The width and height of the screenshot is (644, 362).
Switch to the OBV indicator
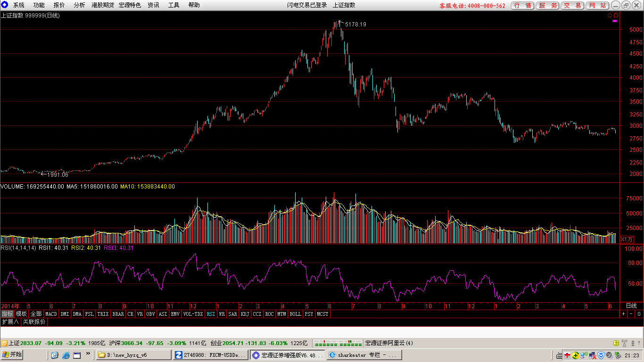[x=150, y=313]
